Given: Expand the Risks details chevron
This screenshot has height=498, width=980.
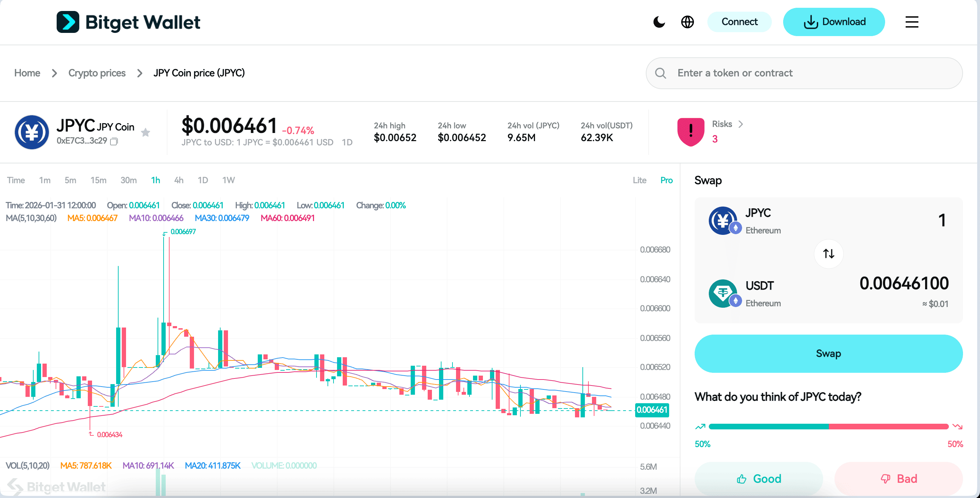Looking at the screenshot, I should coord(740,124).
